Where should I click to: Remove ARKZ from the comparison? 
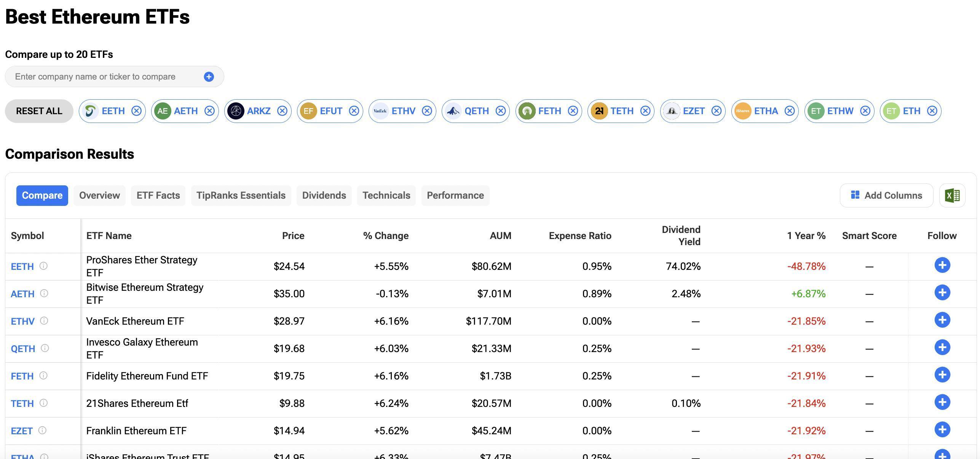(282, 111)
